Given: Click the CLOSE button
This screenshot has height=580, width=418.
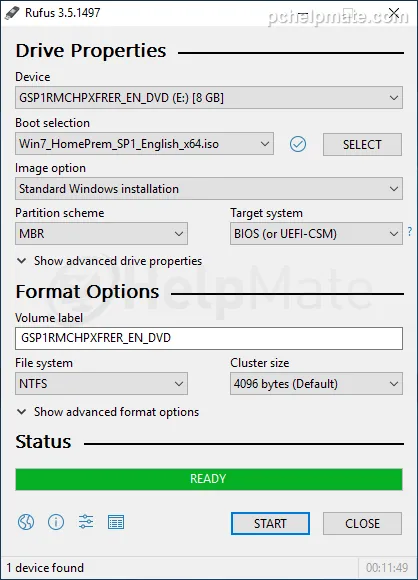Looking at the screenshot, I should 362,523.
